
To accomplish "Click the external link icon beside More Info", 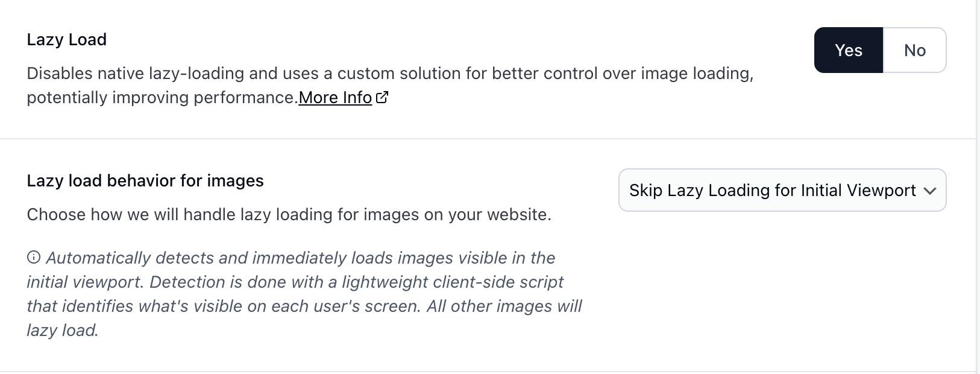I will click(382, 97).
